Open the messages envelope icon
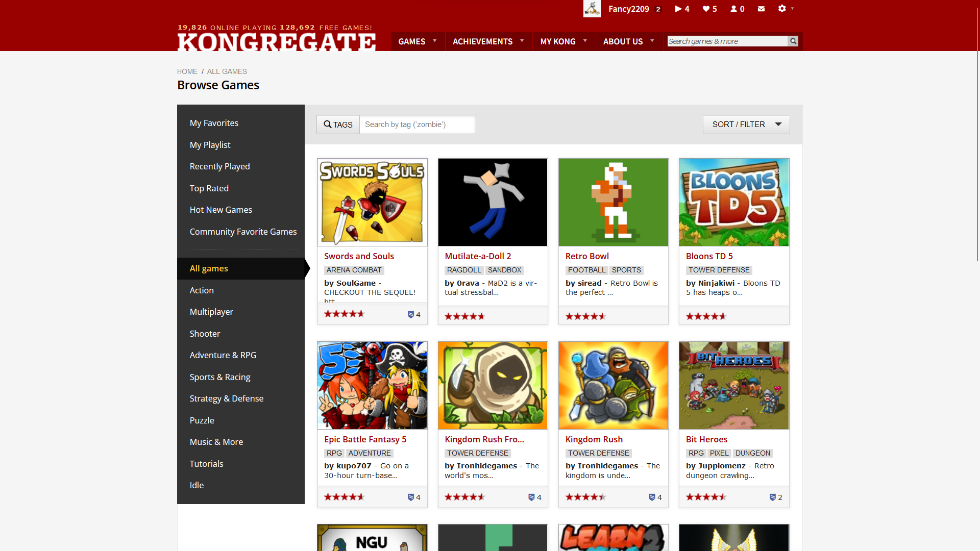 (x=761, y=9)
